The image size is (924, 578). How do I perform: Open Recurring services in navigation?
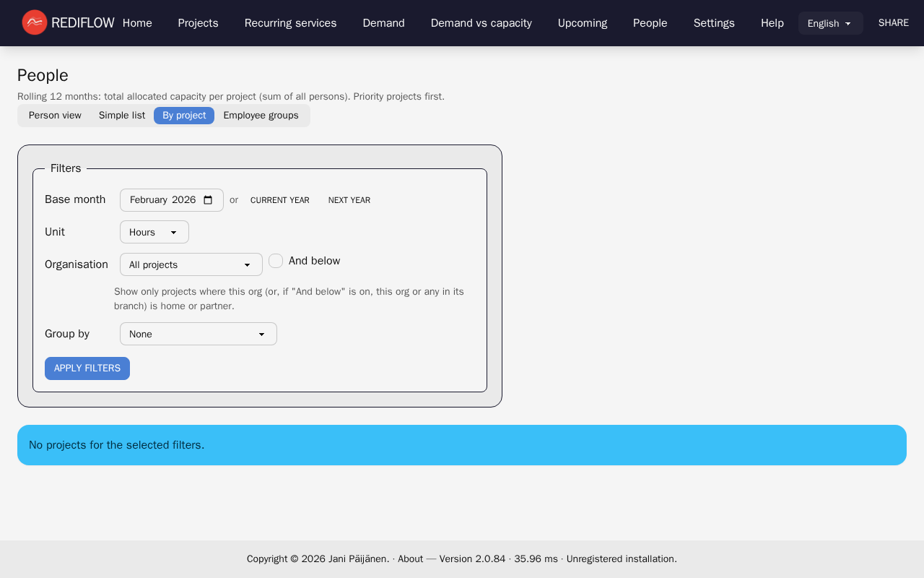coord(290,23)
